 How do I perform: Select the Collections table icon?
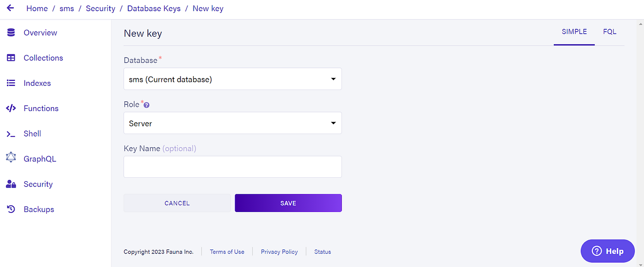(x=11, y=58)
